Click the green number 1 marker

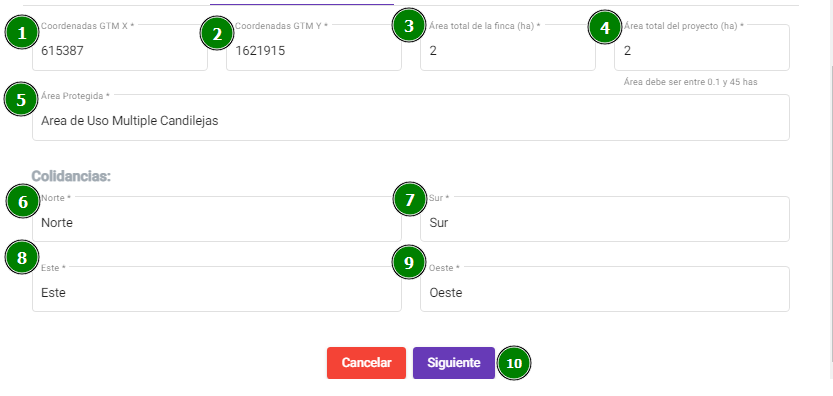(x=21, y=33)
